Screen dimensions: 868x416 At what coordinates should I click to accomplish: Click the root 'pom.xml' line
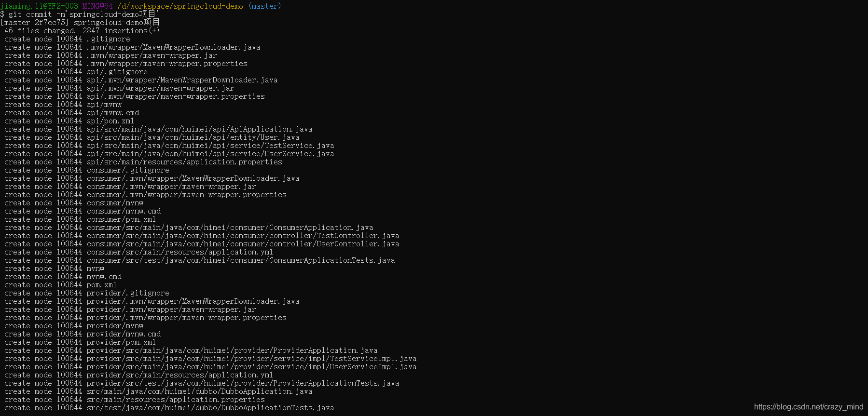tap(60, 285)
